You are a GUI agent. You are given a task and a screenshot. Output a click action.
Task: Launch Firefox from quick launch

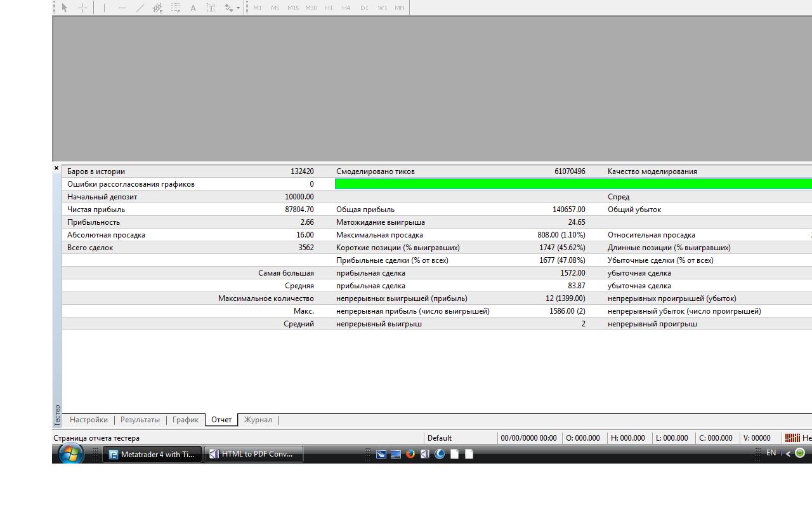point(410,454)
